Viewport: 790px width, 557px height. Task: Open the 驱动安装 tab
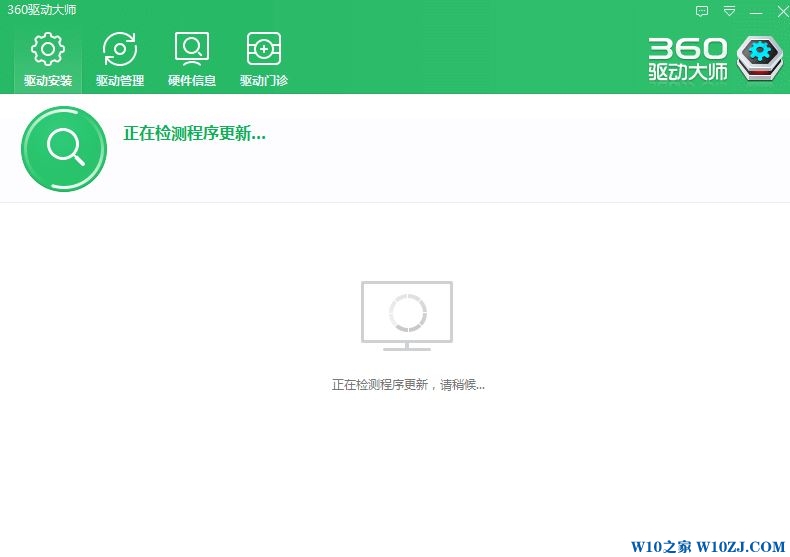(x=48, y=59)
